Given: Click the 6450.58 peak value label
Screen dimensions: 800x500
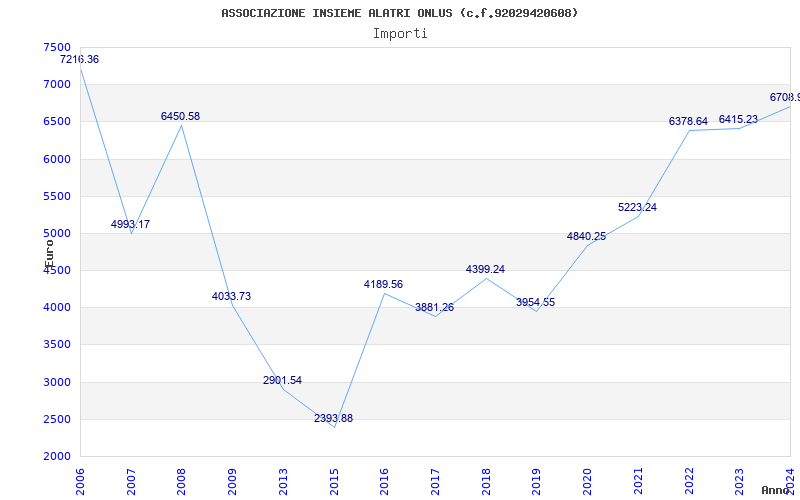Looking at the screenshot, I should tap(181, 116).
